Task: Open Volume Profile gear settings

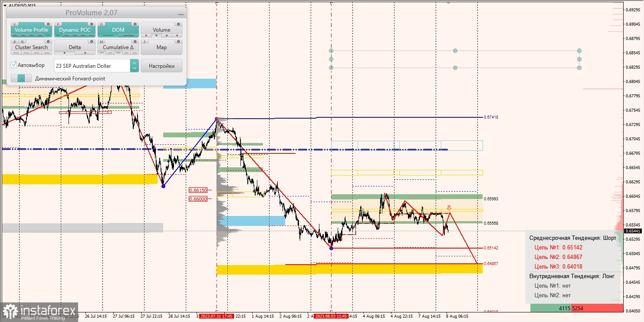Action: [x=48, y=24]
